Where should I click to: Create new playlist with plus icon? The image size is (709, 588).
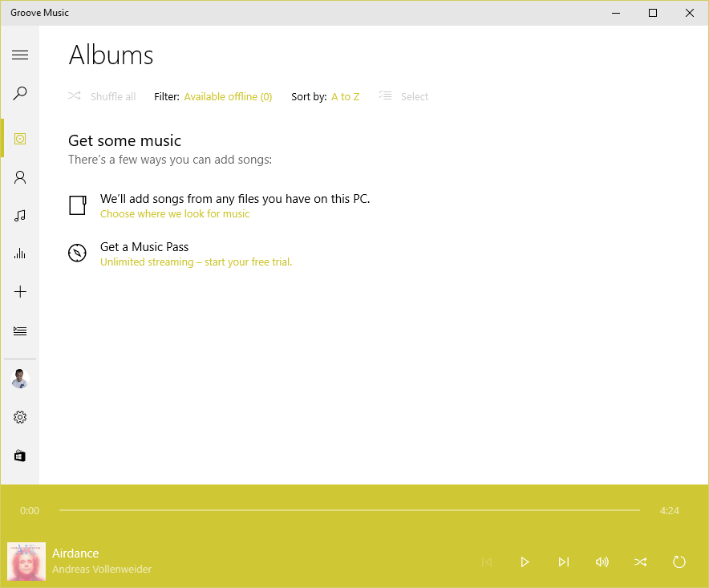pyautogui.click(x=20, y=292)
